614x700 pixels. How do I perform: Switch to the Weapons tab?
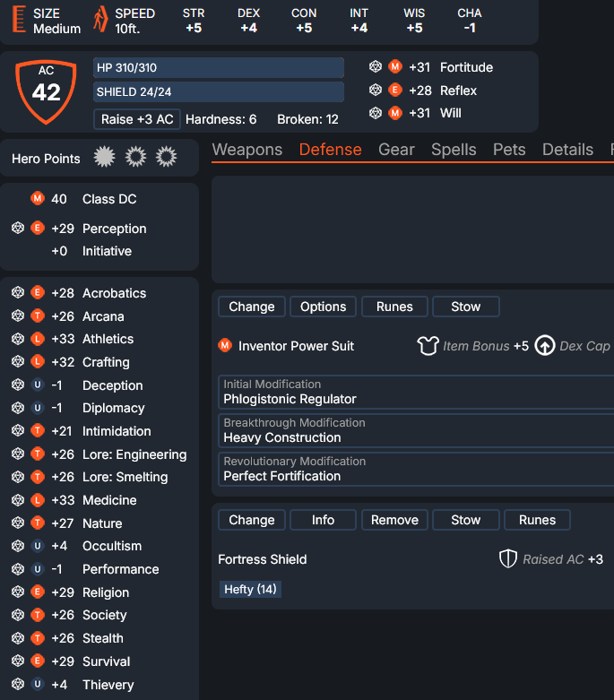click(x=247, y=150)
